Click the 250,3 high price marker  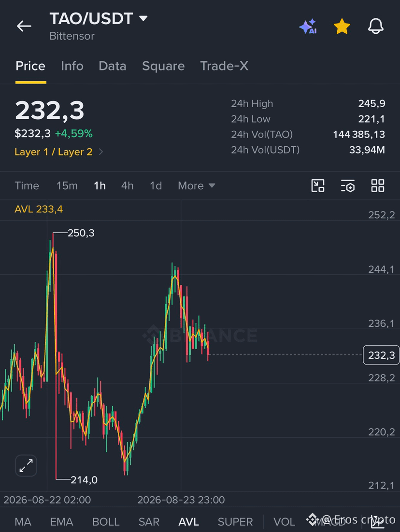[81, 233]
